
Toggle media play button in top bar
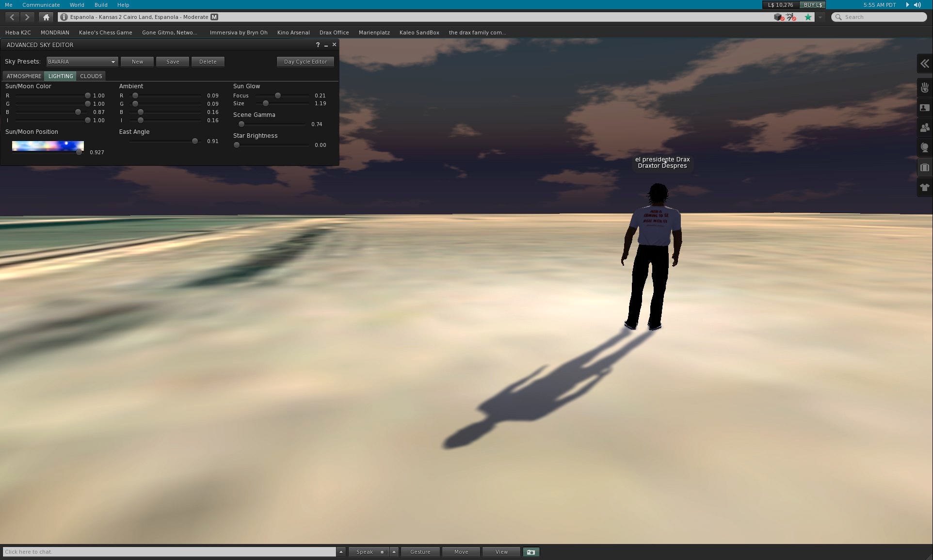907,5
